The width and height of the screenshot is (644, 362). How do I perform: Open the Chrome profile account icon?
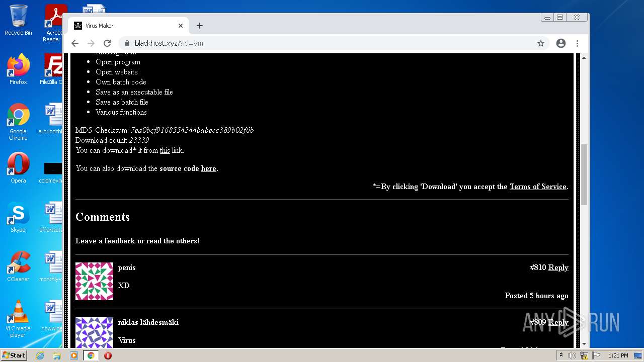(x=561, y=43)
